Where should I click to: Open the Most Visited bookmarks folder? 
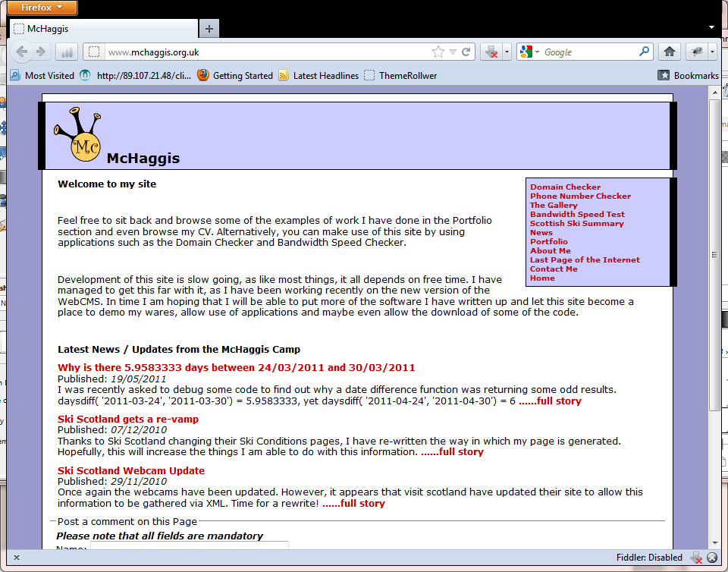pos(42,75)
